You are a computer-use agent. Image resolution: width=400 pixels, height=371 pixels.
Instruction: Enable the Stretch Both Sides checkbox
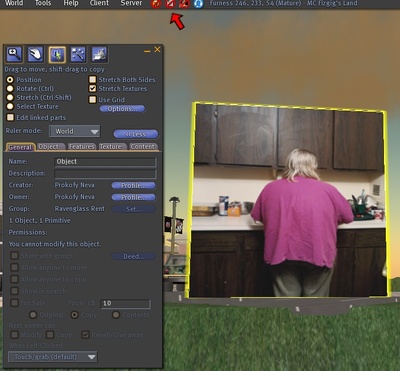[x=92, y=79]
